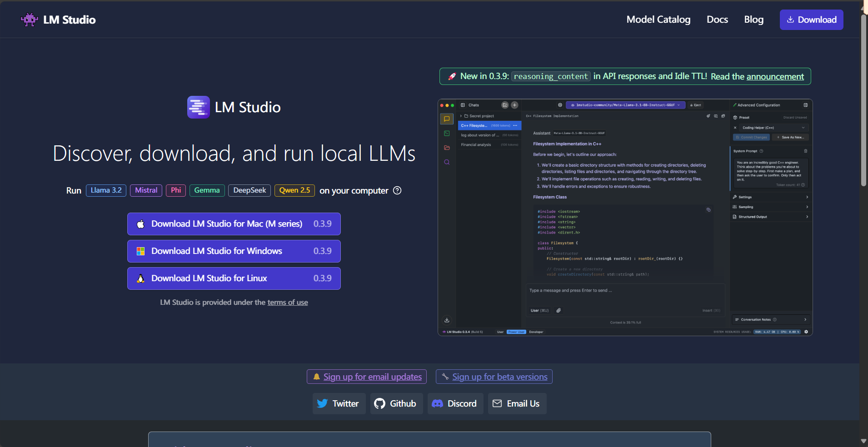
Task: Click the 'reasoning_content' code text in banner
Action: [551, 76]
